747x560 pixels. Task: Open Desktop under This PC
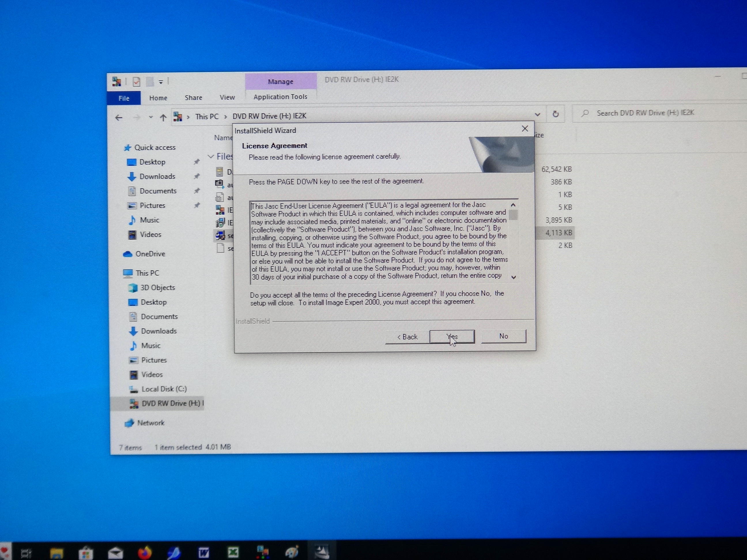pyautogui.click(x=153, y=302)
